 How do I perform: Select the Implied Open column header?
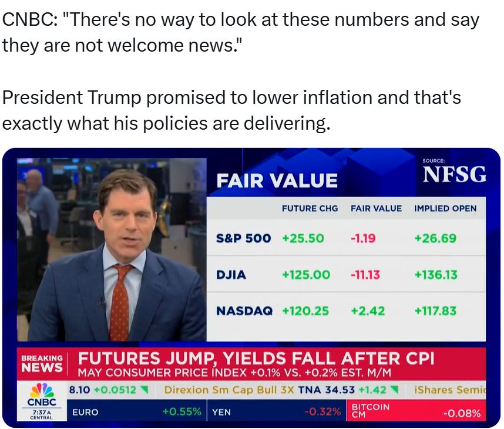[x=445, y=208]
